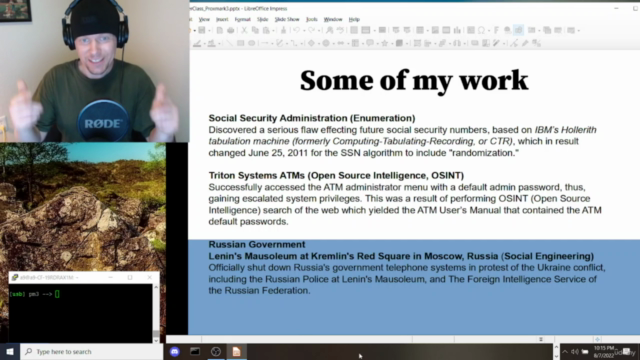This screenshot has height=360, width=640.
Task: Click the Clone Formatting paintbrush icon
Action: (x=283, y=30)
